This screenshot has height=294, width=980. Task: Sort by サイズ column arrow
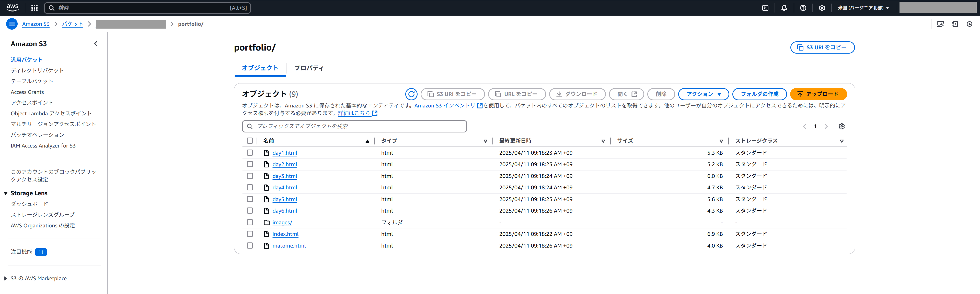721,141
